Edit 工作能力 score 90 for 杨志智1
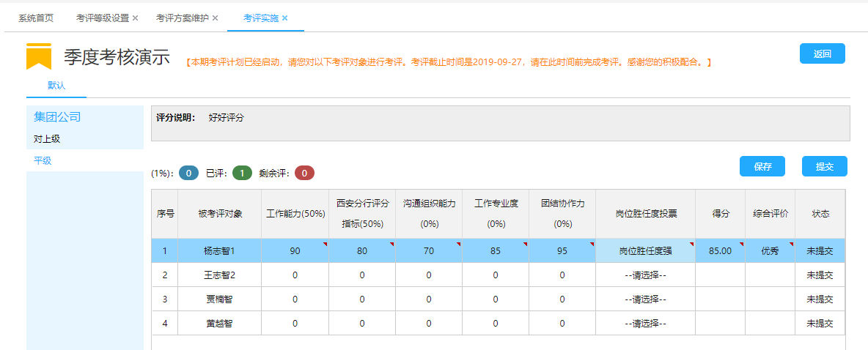Image resolution: width=868 pixels, height=350 pixels. pos(295,251)
